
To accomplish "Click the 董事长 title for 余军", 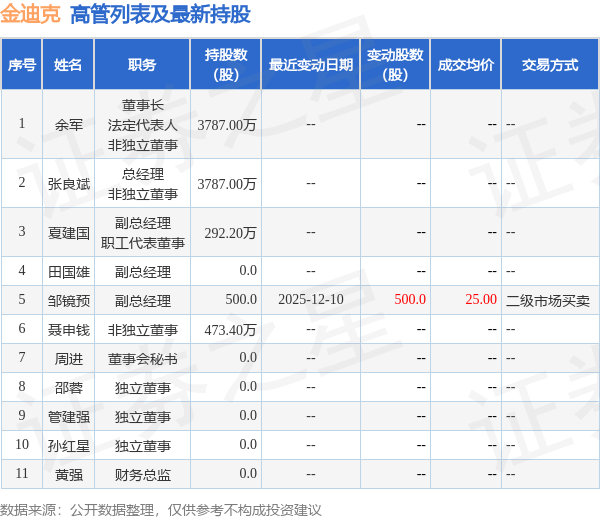I will [x=143, y=105].
